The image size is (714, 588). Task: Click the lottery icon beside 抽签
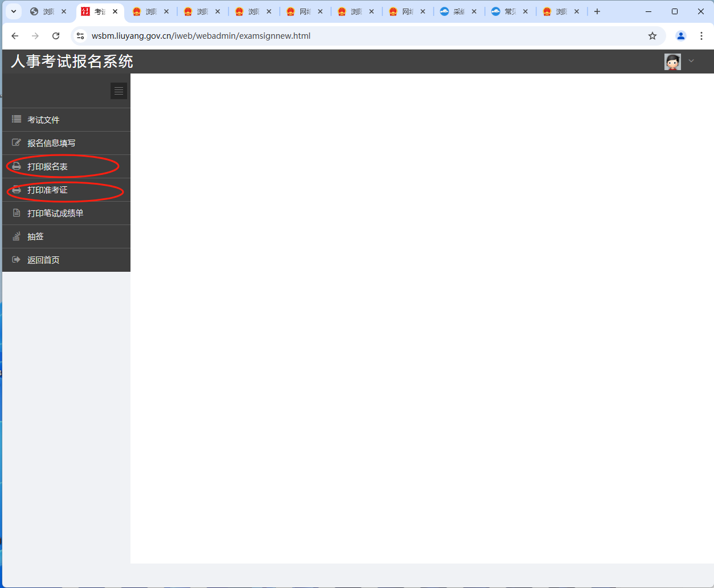[x=17, y=236]
